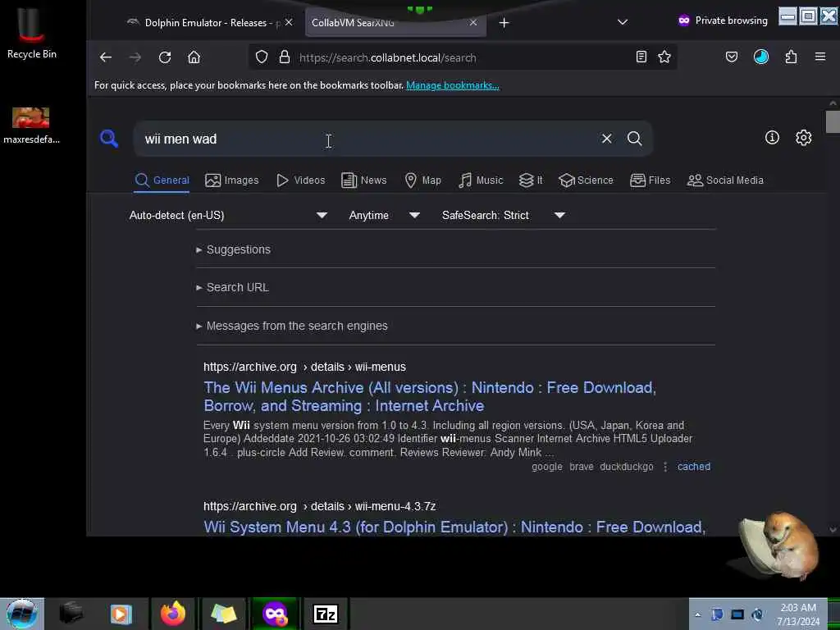
Task: Open the extensions puzzle icon
Action: coord(791,57)
